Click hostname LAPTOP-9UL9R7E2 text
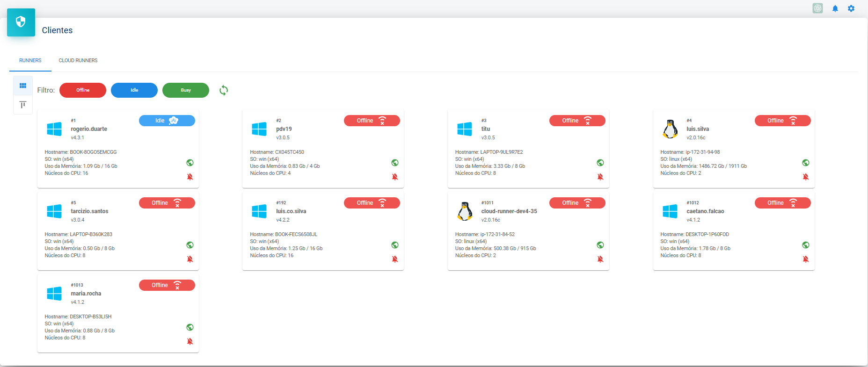The image size is (868, 367). (502, 152)
